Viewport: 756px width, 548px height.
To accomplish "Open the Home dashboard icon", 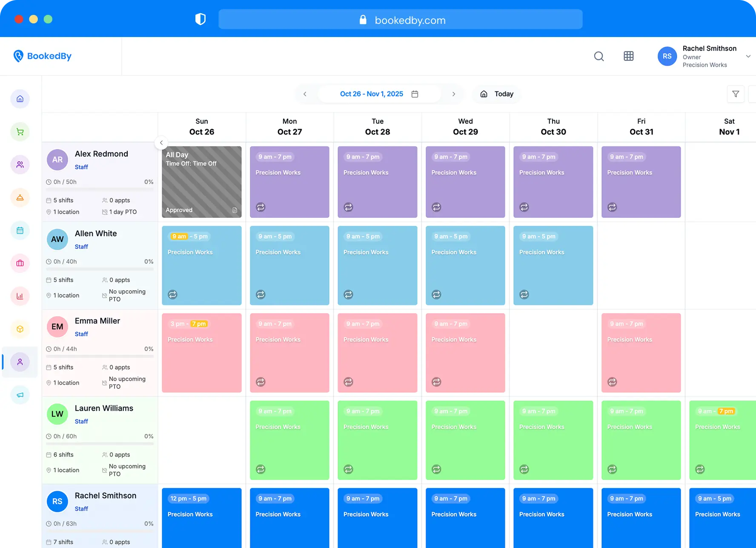I will point(20,99).
